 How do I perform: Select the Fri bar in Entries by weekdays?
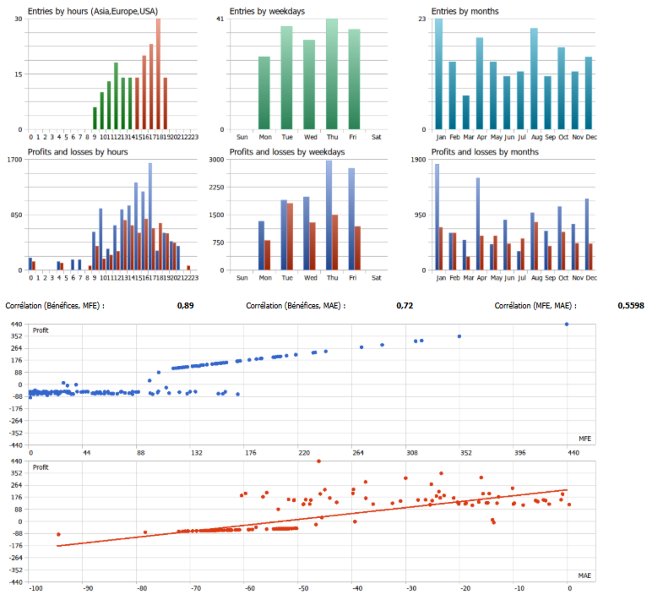354,79
